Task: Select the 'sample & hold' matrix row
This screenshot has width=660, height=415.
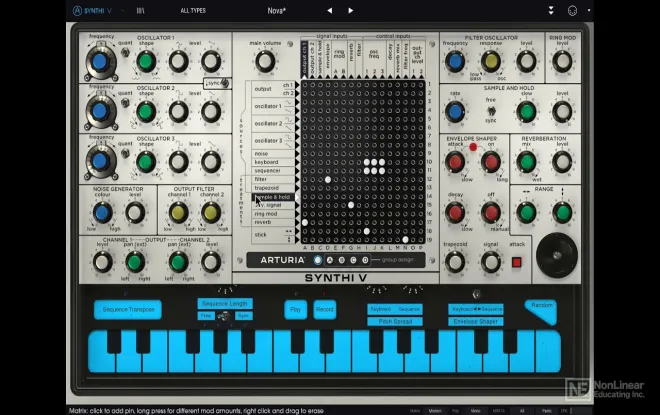Action: [273, 197]
